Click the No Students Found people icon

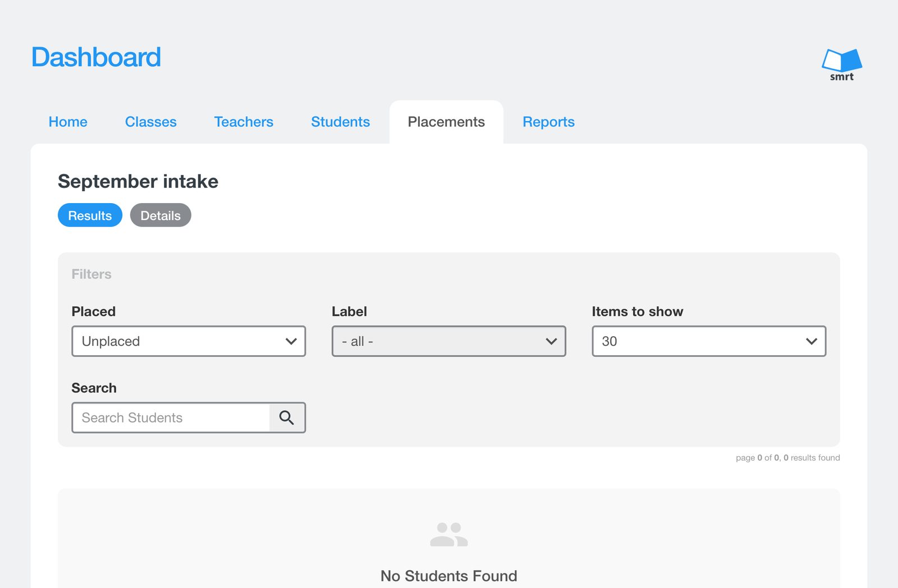pyautogui.click(x=449, y=534)
